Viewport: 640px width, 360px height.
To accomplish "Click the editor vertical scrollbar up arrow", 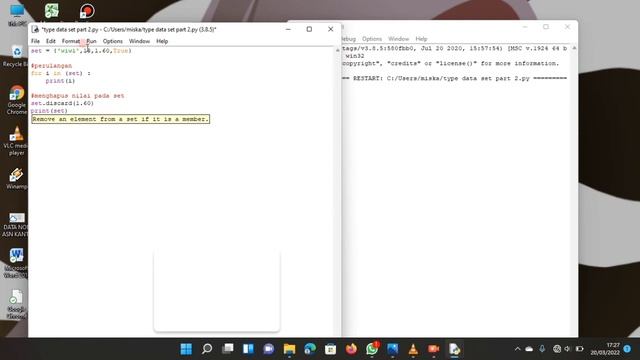I will click(x=338, y=50).
